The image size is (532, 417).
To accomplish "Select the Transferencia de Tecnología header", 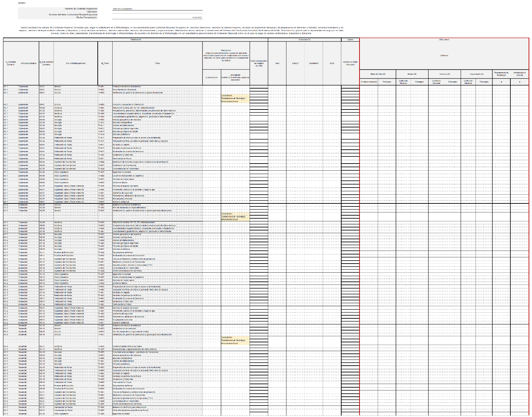I will coord(501,74).
